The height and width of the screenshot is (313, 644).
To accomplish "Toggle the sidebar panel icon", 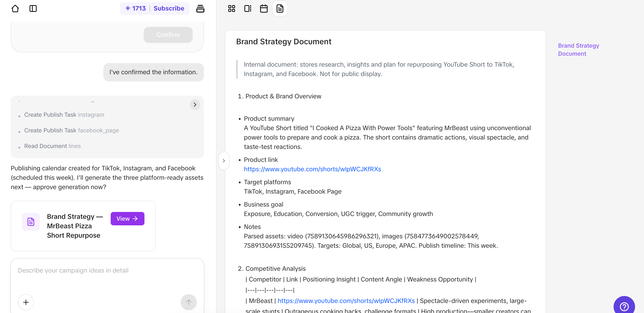I will tap(33, 8).
